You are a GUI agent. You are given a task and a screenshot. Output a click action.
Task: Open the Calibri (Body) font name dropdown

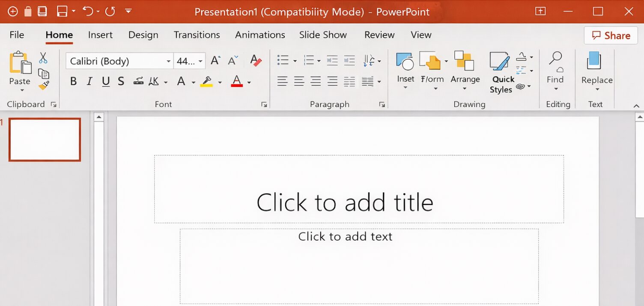coord(168,61)
